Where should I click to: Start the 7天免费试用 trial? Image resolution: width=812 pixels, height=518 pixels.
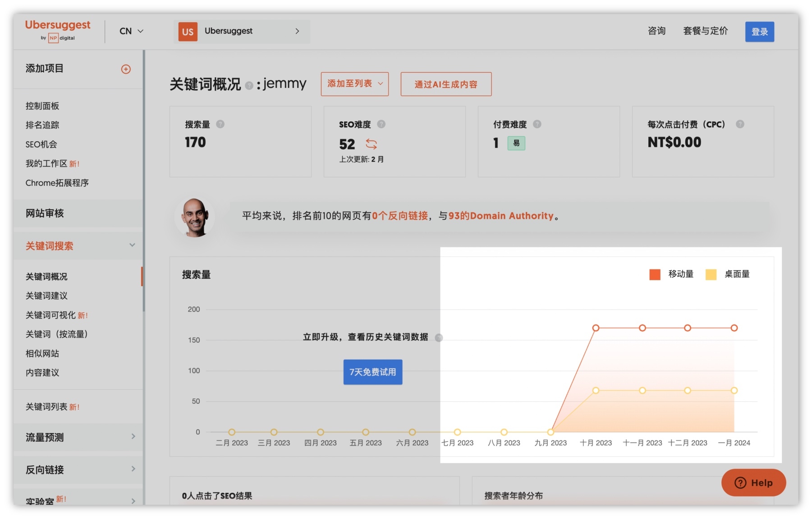pos(372,372)
